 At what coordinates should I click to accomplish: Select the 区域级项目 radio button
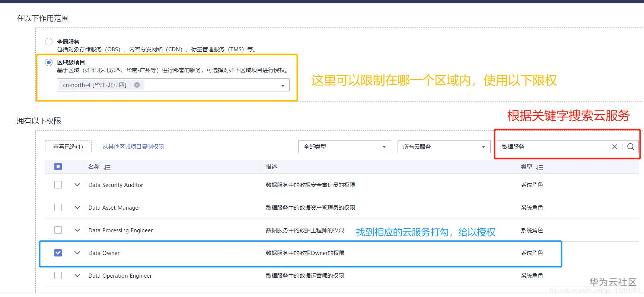(49, 62)
